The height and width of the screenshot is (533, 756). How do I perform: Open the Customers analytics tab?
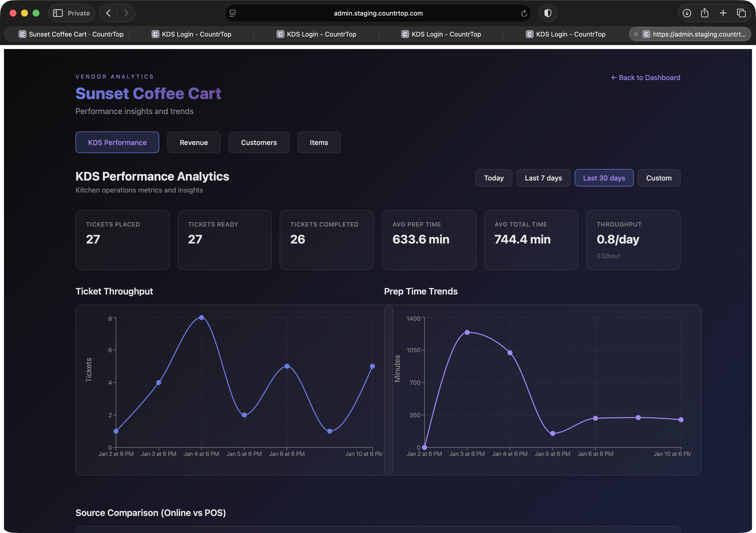click(259, 143)
